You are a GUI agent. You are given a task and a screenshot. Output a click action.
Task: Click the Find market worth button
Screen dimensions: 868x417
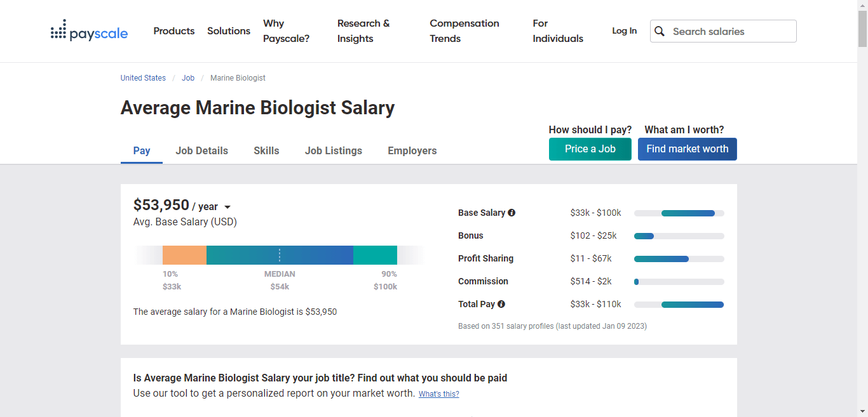tap(687, 149)
